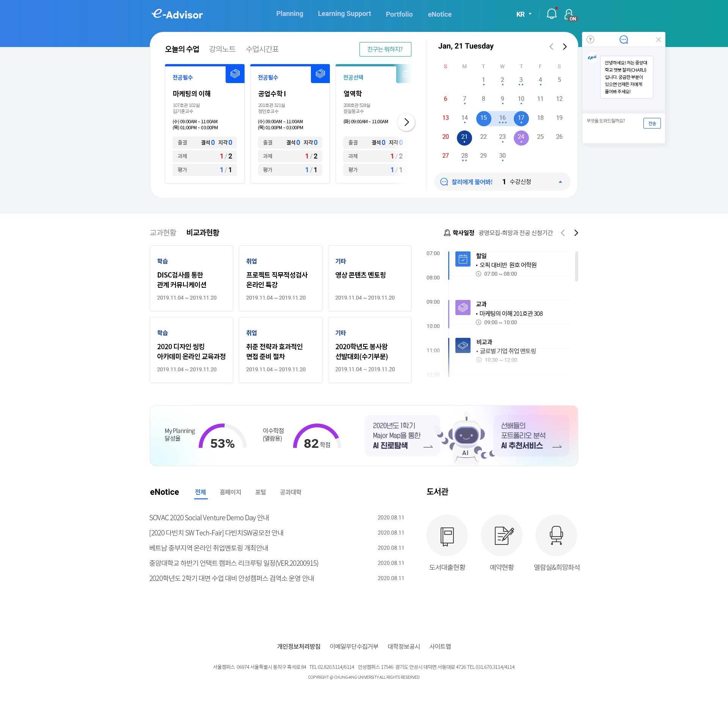Expand the 찰리에게 물어봐 수강신청 bar

click(560, 182)
